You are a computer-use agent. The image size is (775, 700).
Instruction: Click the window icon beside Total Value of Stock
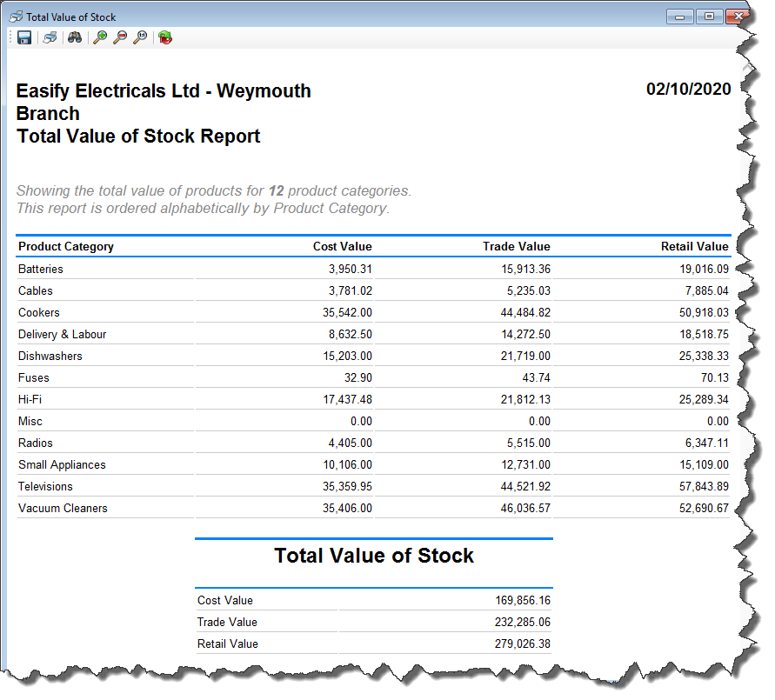coord(15,17)
